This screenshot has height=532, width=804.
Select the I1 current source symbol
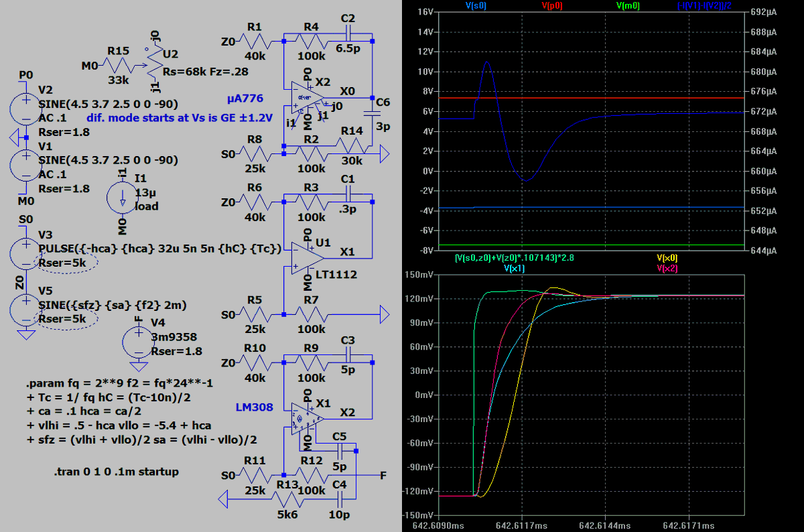coord(122,196)
